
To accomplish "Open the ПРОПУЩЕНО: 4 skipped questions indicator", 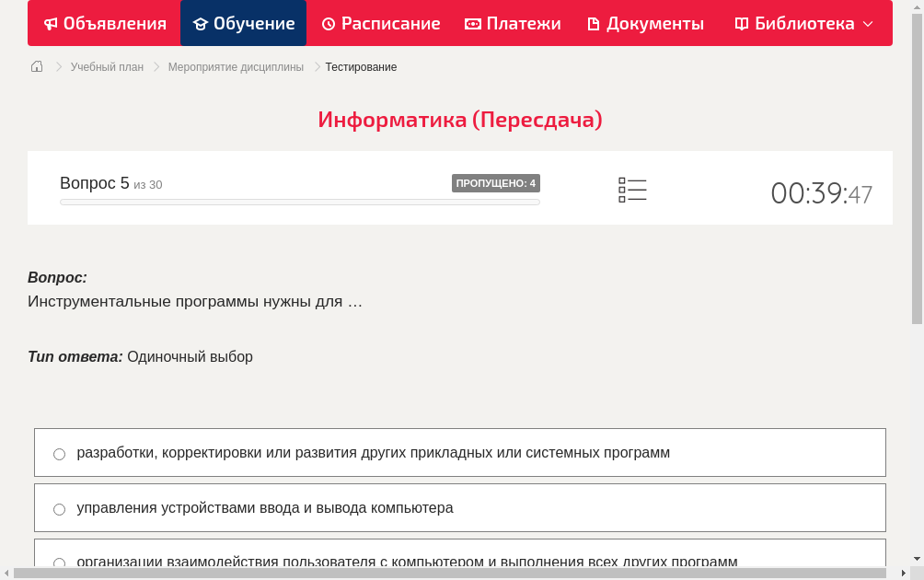I will 496,183.
